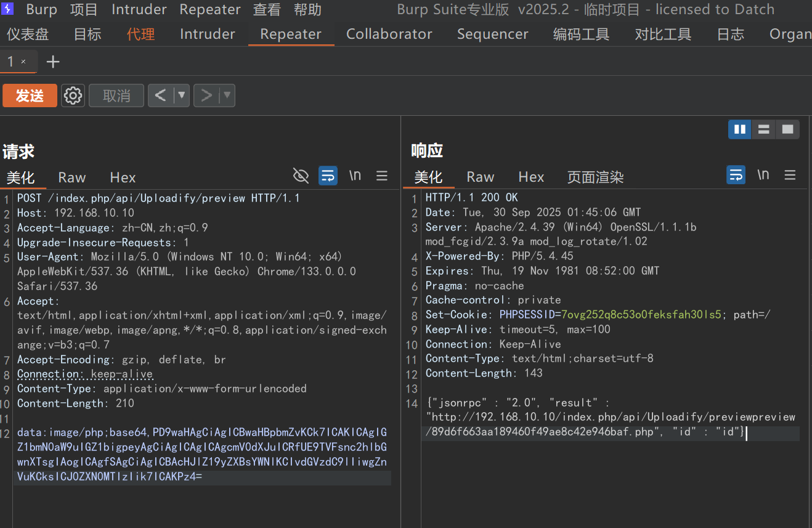812x528 pixels.
Task: Click the uploaded .php file URL text
Action: click(x=611, y=424)
